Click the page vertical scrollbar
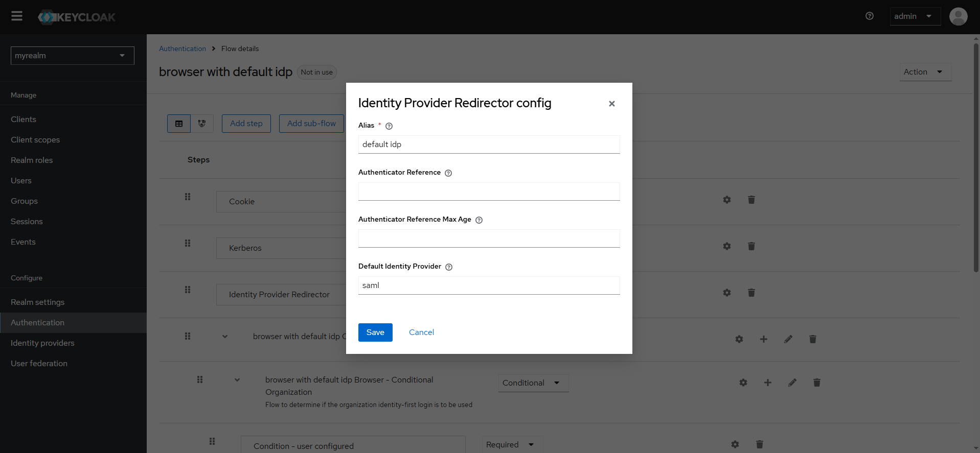The height and width of the screenshot is (453, 980). [x=976, y=158]
